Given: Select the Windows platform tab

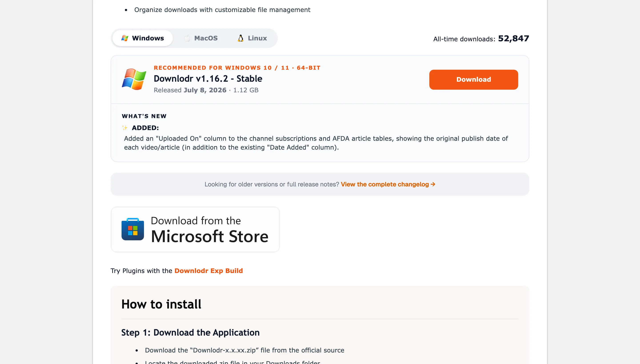Looking at the screenshot, I should pos(142,38).
